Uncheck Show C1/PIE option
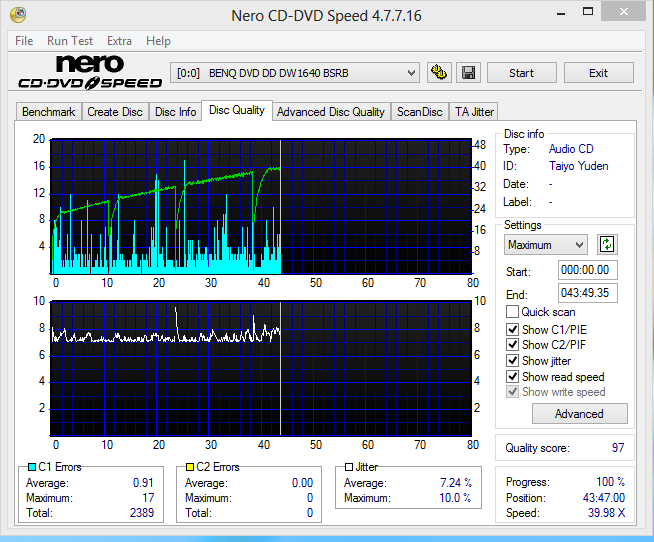Viewport: 654px width, 542px height. point(512,330)
